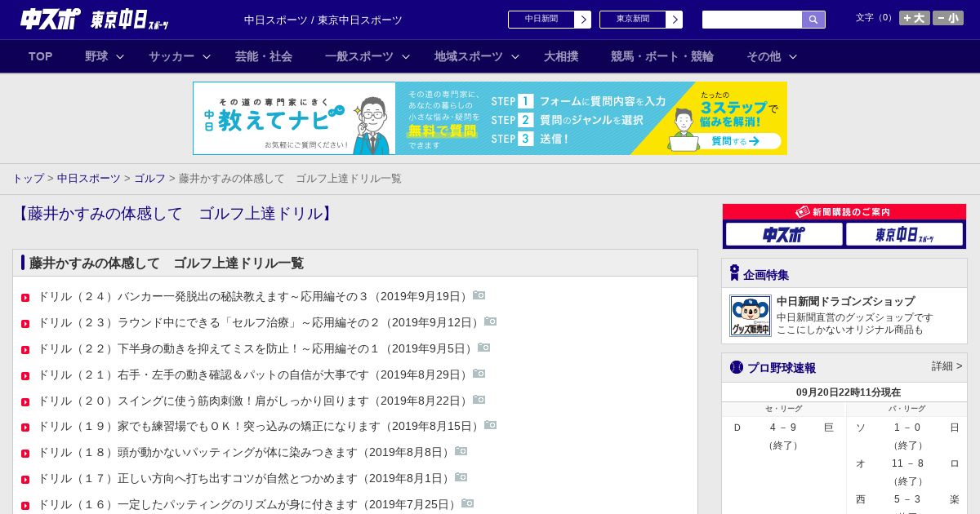This screenshot has height=514, width=980.
Task: Focus the header search input field
Action: (752, 20)
